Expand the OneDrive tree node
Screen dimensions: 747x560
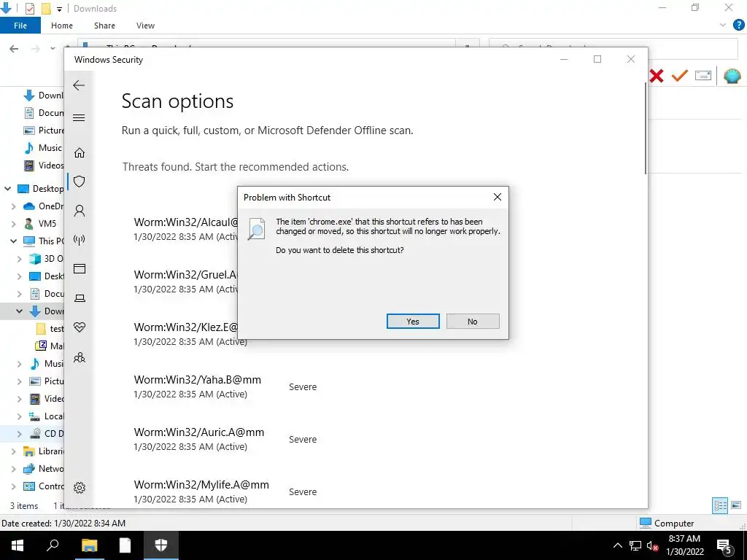tap(13, 206)
